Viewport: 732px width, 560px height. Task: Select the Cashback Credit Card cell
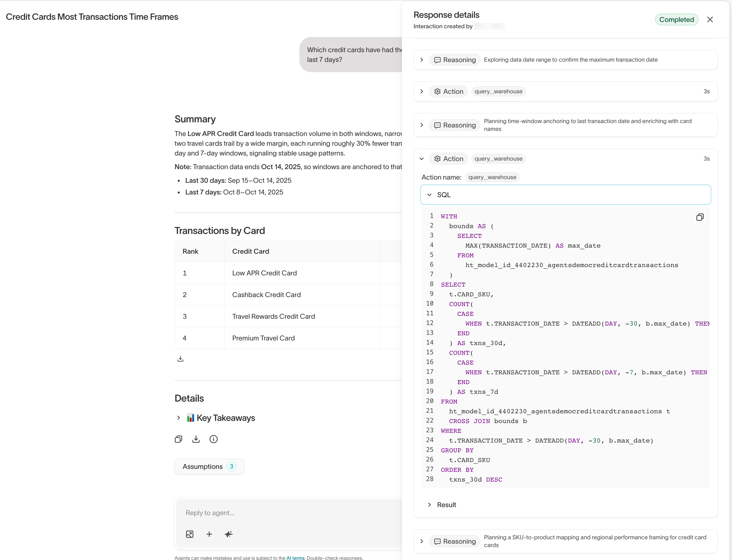[302, 295]
